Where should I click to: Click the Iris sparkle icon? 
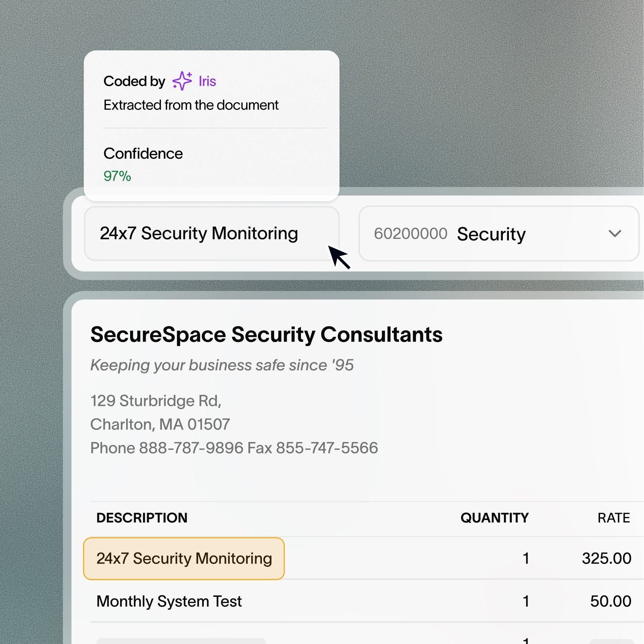[182, 81]
